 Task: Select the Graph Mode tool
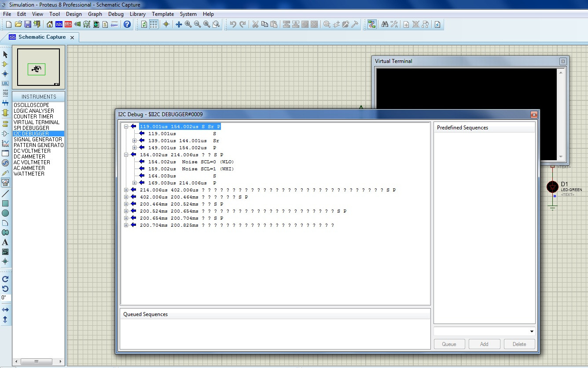(5, 143)
